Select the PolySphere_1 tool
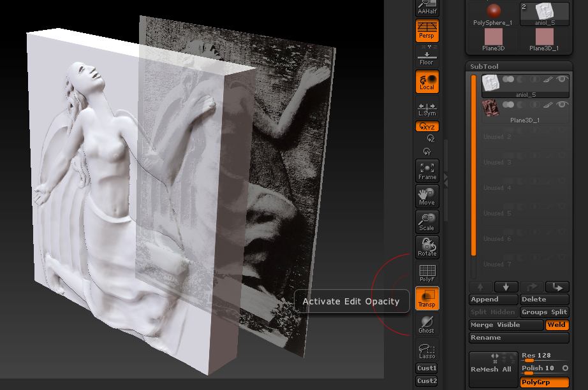588x390 pixels. tap(493, 14)
